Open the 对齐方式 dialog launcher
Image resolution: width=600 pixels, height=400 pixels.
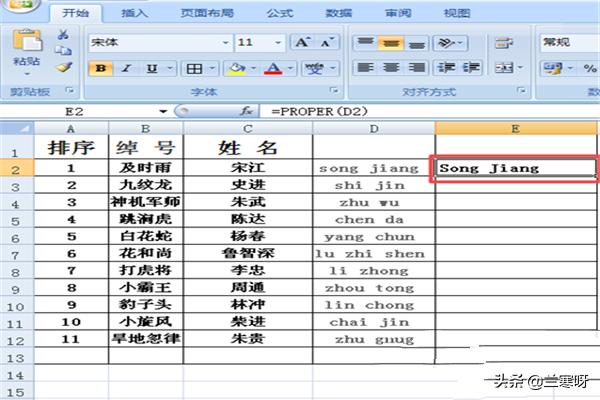click(x=521, y=90)
